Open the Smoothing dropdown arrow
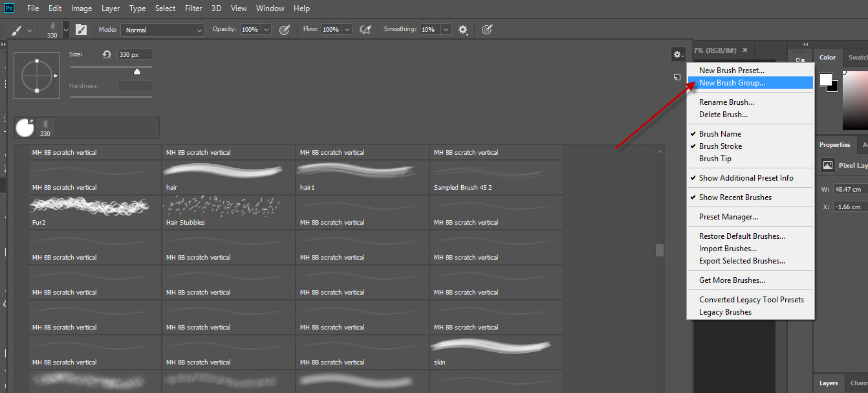This screenshot has height=393, width=868. [x=446, y=30]
